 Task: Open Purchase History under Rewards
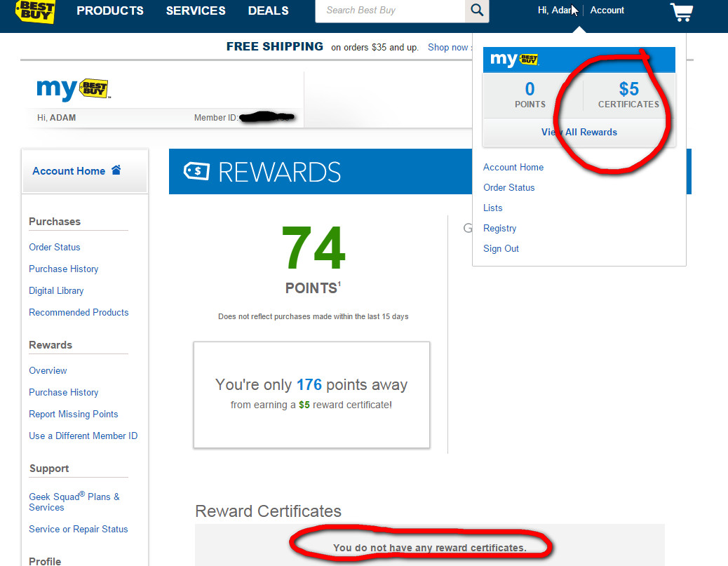(64, 393)
